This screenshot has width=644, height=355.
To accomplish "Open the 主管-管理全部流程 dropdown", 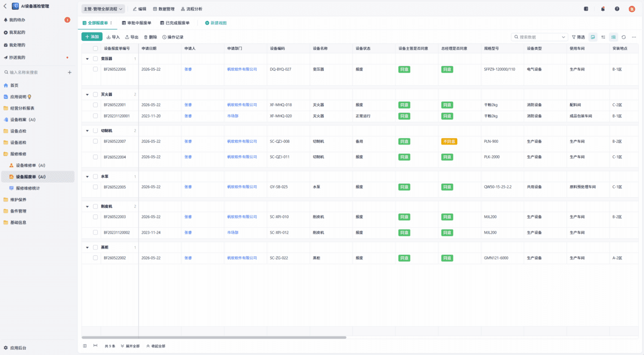I will click(104, 9).
